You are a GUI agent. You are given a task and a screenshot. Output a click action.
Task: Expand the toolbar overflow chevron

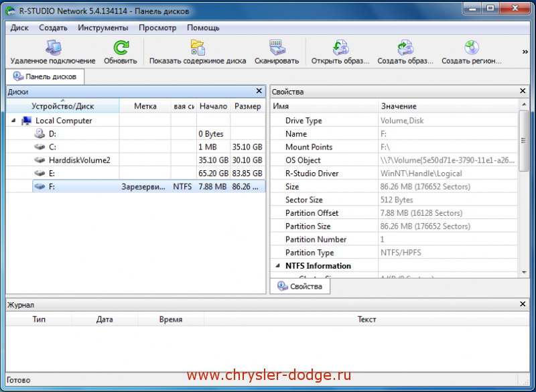click(525, 52)
